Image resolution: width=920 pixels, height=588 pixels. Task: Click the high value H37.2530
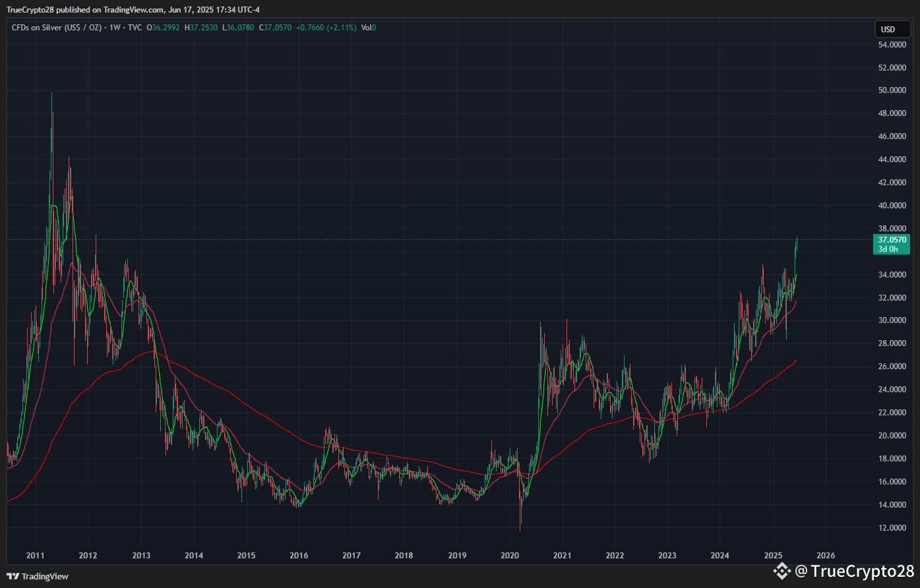pyautogui.click(x=201, y=28)
